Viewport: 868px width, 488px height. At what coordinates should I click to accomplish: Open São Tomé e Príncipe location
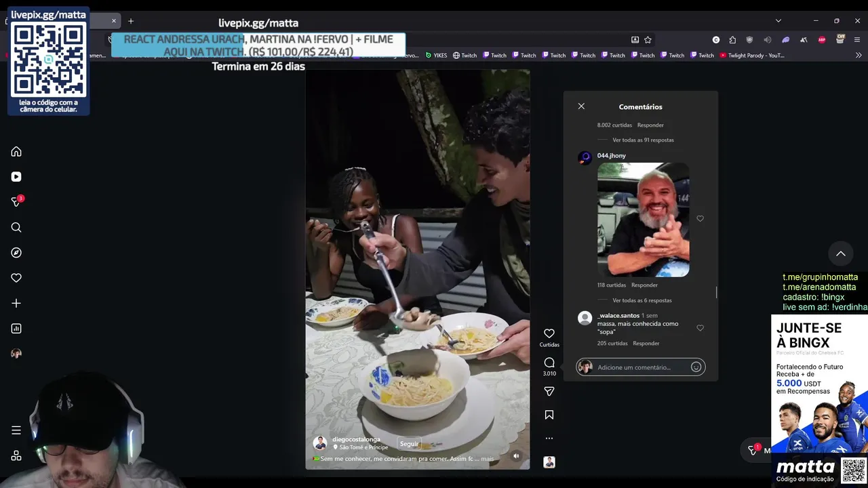(x=363, y=447)
